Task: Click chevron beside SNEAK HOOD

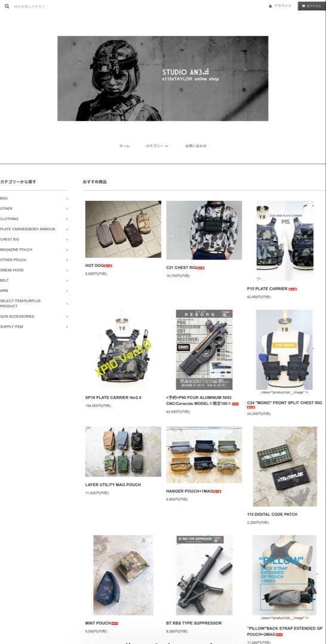Action: tap(67, 270)
